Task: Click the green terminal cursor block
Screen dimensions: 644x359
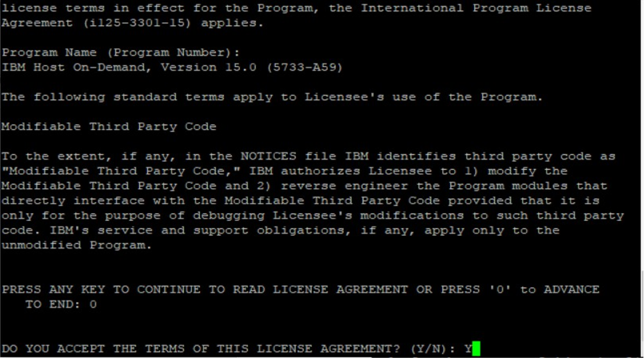Action: click(x=476, y=349)
